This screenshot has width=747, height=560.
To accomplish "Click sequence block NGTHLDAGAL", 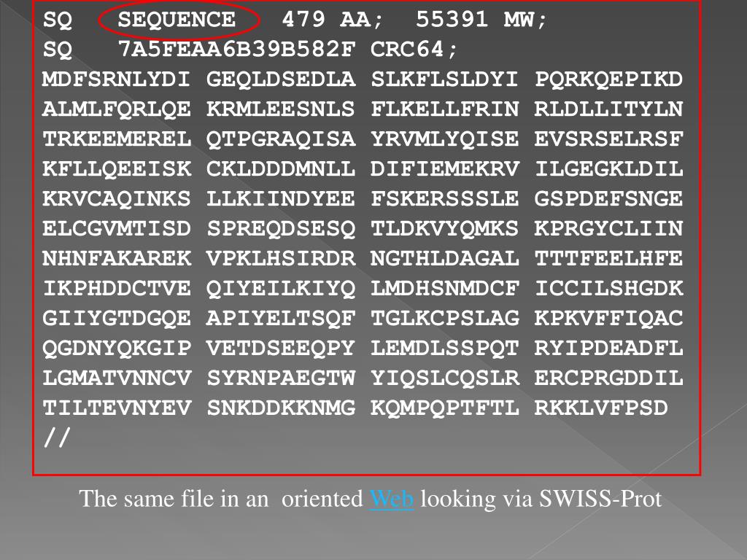I will point(445,259).
